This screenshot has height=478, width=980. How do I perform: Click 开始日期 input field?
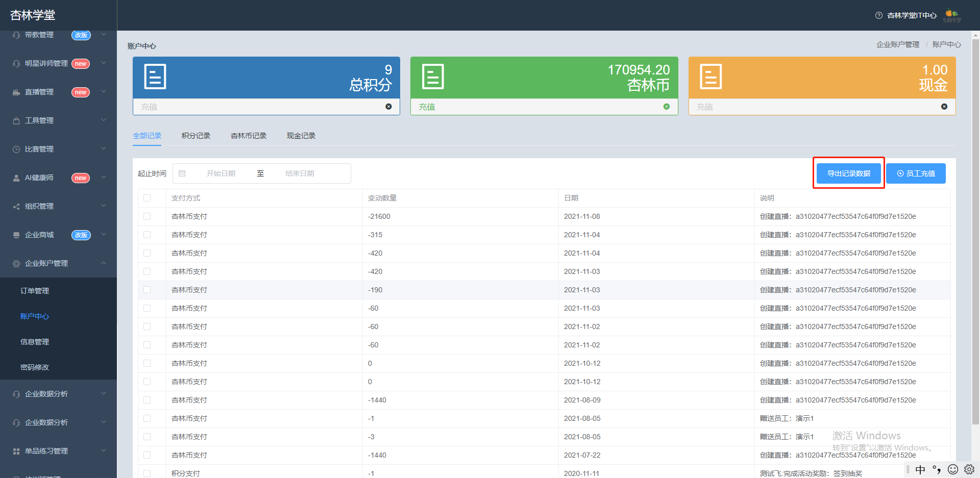(221, 173)
